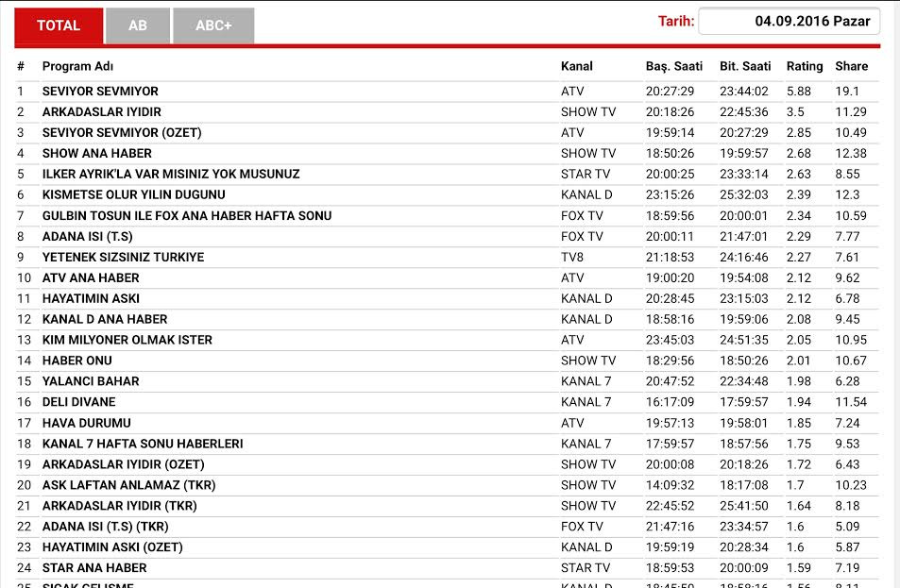Click the Bit. Saati column header
The image size is (900, 588).
click(745, 66)
